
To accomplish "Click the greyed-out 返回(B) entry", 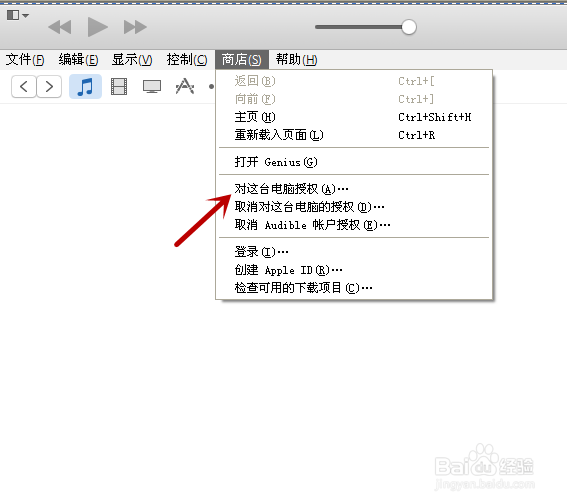I will coord(354,81).
